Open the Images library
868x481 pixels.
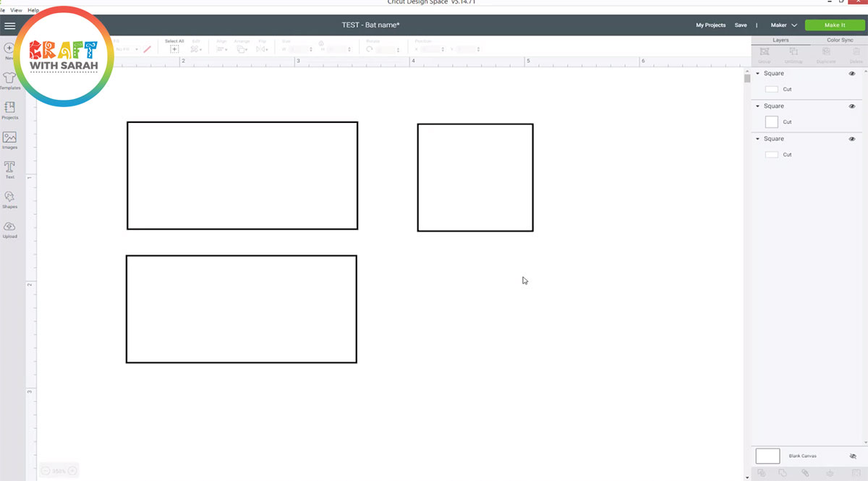pyautogui.click(x=10, y=140)
